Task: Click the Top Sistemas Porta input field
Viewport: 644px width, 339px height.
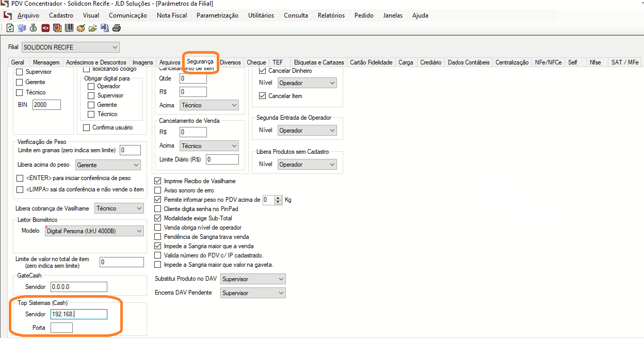Action: point(62,328)
